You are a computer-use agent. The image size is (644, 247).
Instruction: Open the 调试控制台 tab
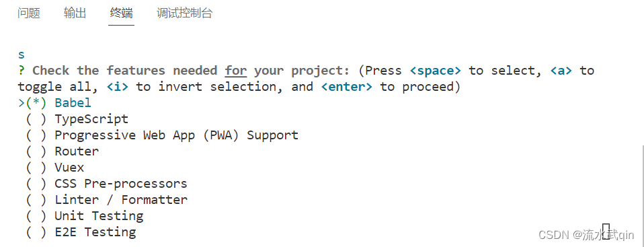pyautogui.click(x=184, y=13)
